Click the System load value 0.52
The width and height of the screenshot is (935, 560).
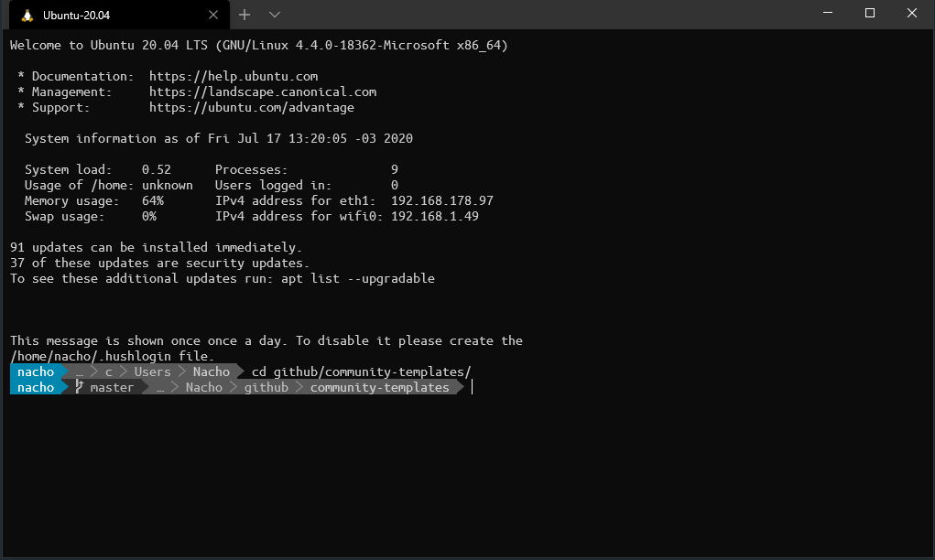point(157,169)
